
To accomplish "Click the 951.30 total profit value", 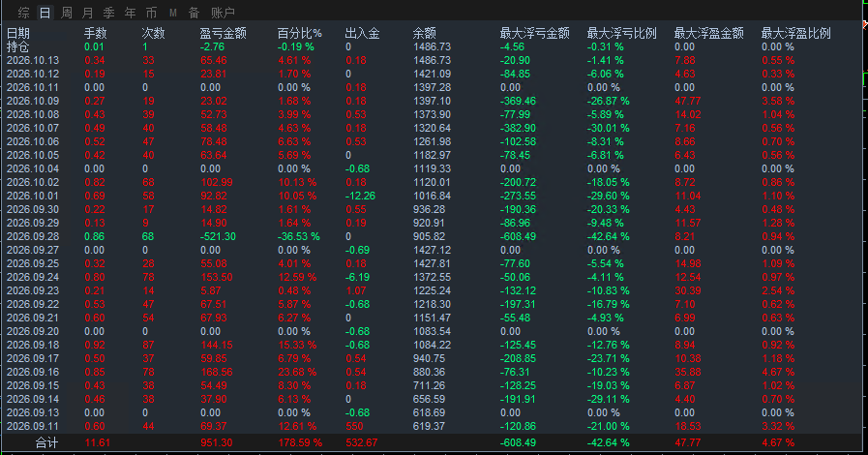I will point(217,442).
